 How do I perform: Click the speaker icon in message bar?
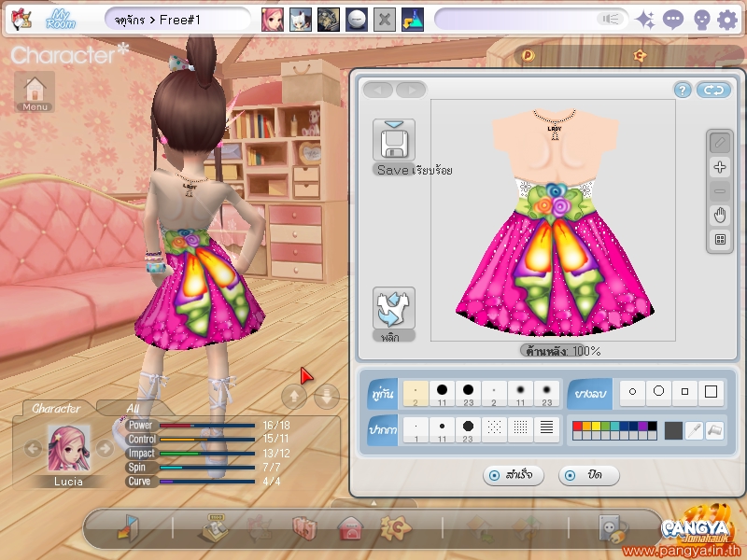tap(611, 19)
